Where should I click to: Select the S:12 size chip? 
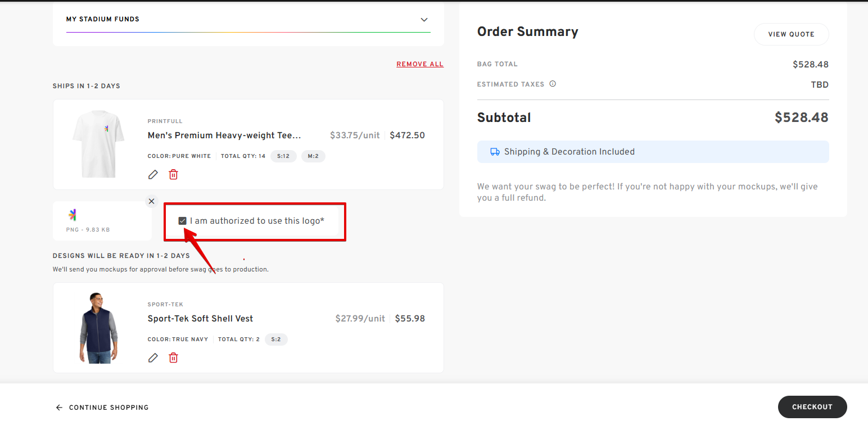click(x=283, y=156)
